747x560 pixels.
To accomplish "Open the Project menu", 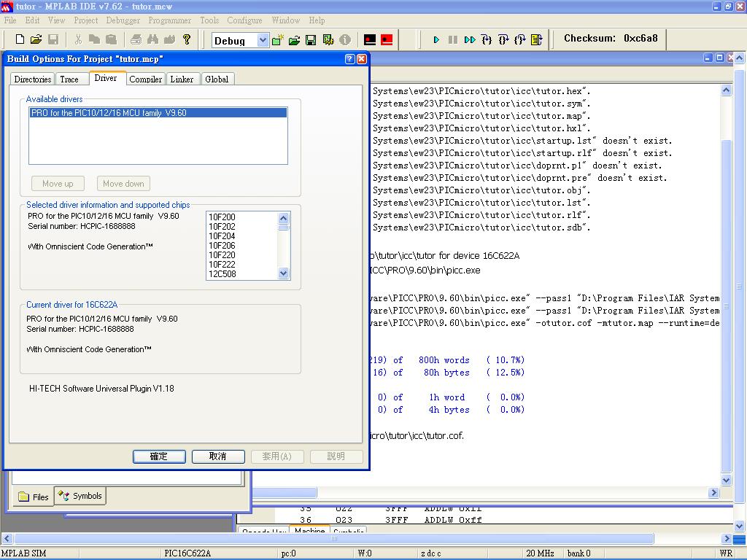I will (x=86, y=20).
